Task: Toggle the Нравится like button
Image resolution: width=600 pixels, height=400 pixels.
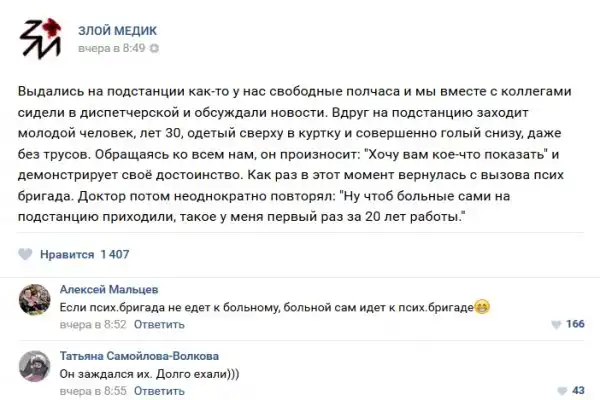Action: [x=66, y=254]
